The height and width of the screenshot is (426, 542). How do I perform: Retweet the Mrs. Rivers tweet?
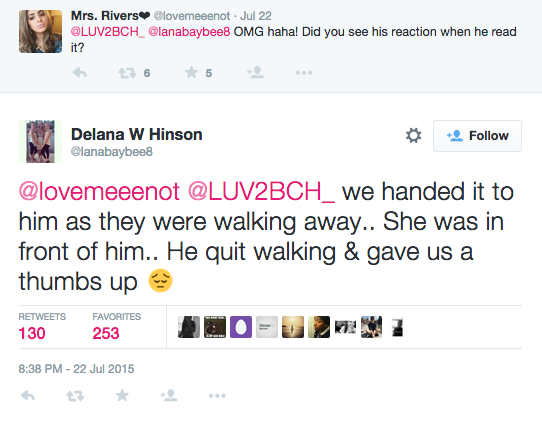pyautogui.click(x=127, y=73)
